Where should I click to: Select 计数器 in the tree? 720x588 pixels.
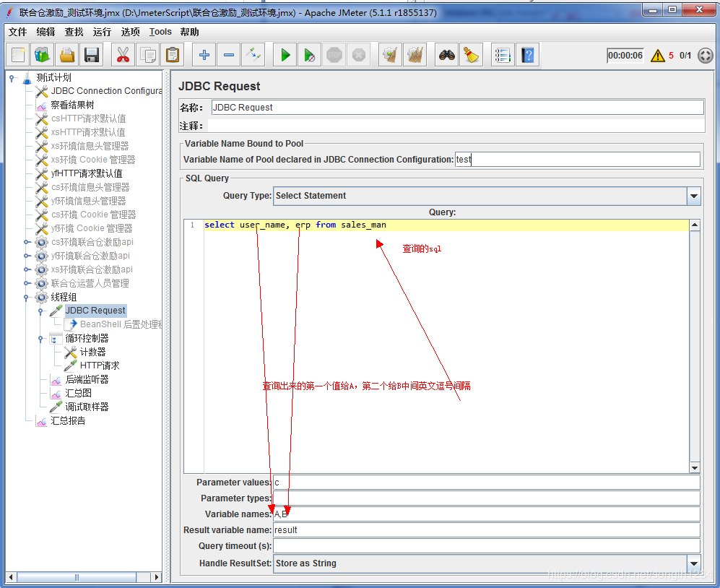tap(92, 352)
